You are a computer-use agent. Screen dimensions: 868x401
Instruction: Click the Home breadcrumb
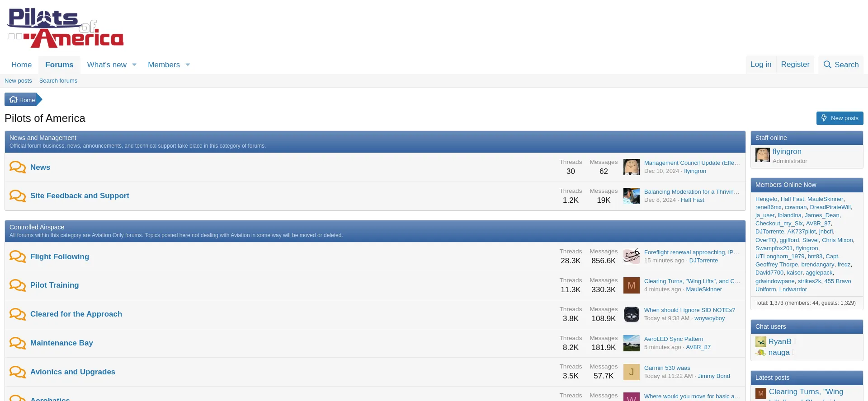[22, 100]
